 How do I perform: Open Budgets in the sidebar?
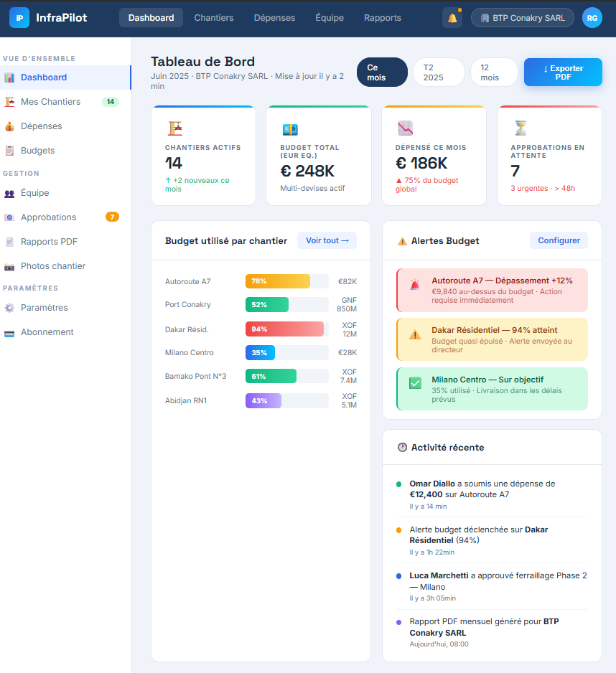(65, 151)
